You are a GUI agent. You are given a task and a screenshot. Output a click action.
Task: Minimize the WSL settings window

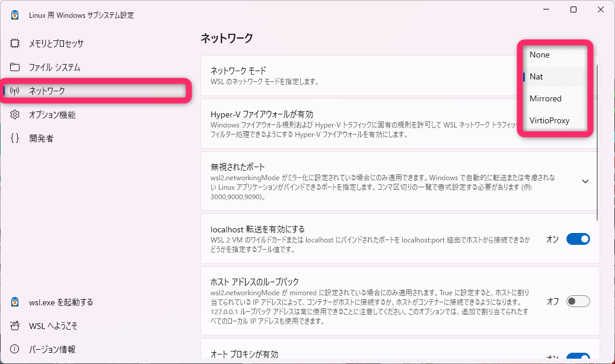click(546, 9)
